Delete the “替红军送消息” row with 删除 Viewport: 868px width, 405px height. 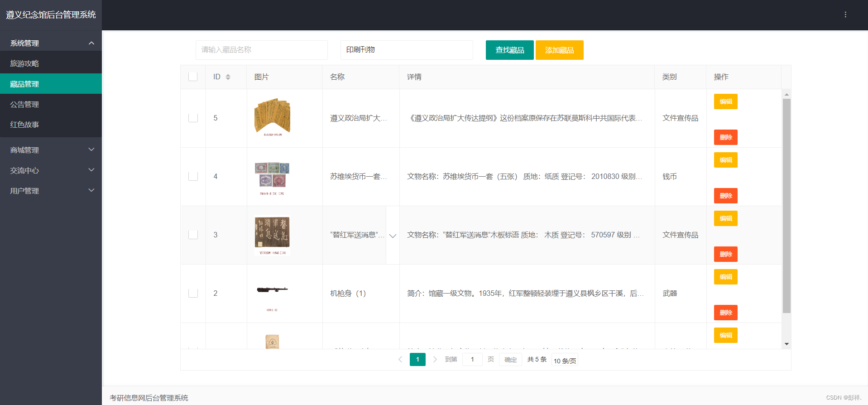726,254
